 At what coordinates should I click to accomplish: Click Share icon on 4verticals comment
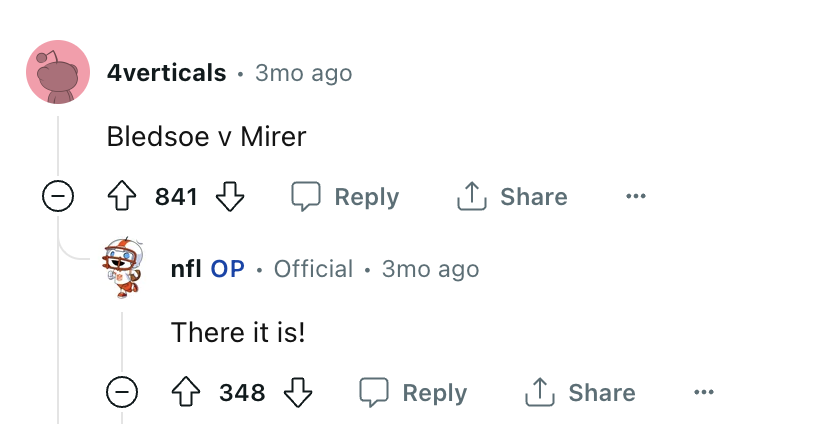tap(470, 197)
